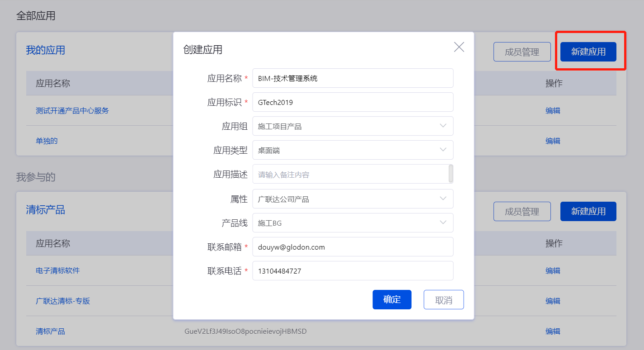Click the 联系邮箱 input field
644x350 pixels.
tap(353, 247)
